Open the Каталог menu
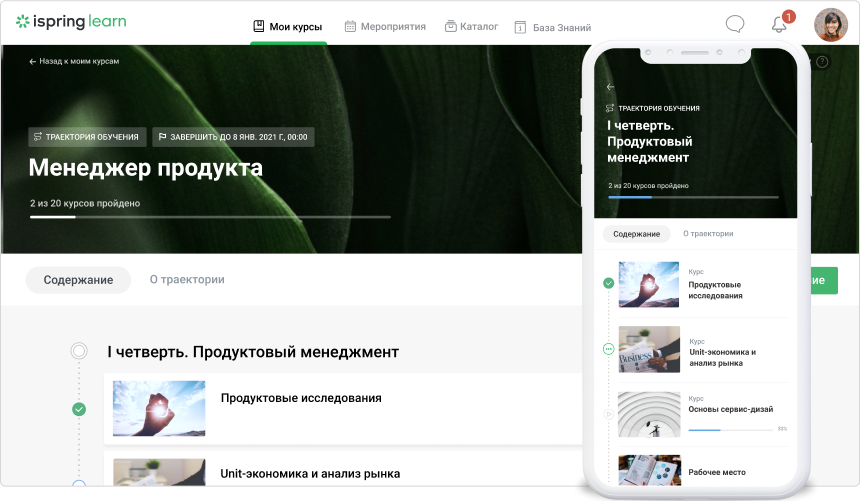This screenshot has width=860, height=501. (470, 27)
